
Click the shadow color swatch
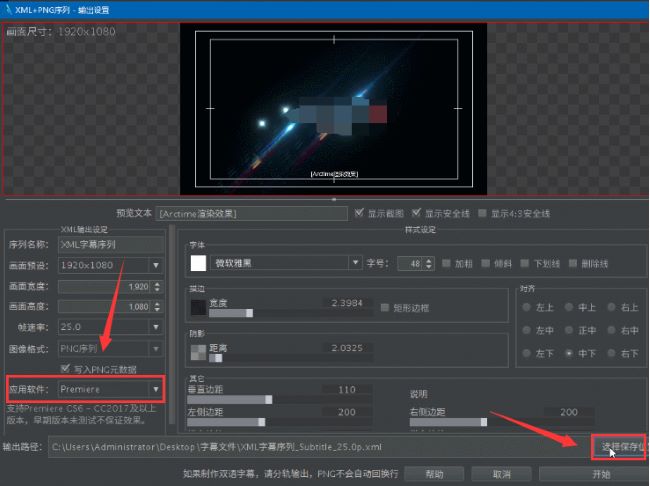(198, 351)
